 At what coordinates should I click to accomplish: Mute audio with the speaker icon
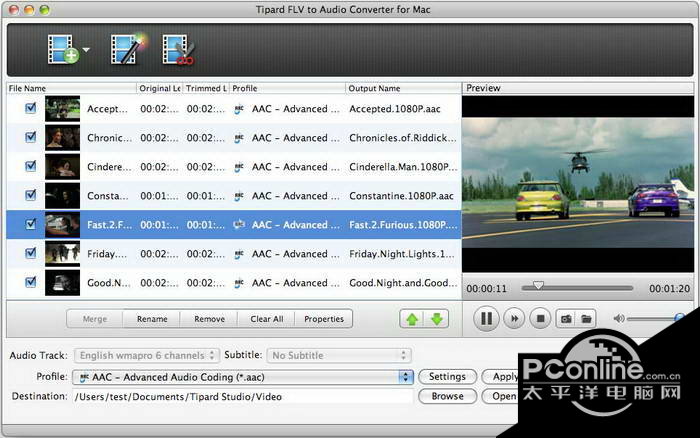(619, 319)
